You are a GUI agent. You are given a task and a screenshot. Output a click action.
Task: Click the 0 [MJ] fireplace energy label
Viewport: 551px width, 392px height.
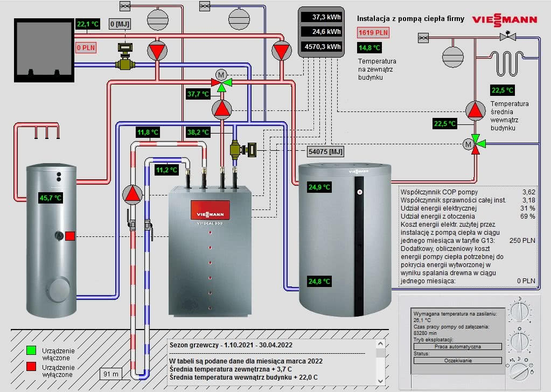coord(120,24)
